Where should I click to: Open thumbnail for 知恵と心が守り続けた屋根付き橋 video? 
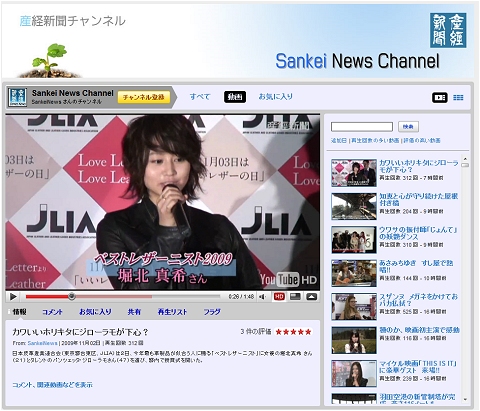click(x=354, y=206)
